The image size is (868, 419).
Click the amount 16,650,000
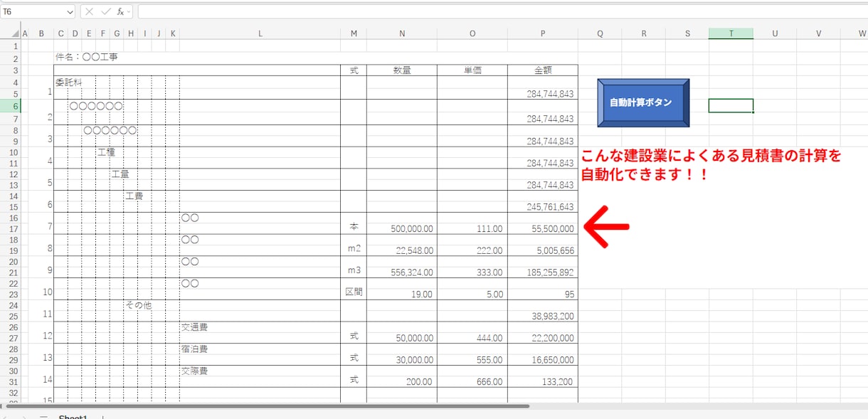pos(553,360)
